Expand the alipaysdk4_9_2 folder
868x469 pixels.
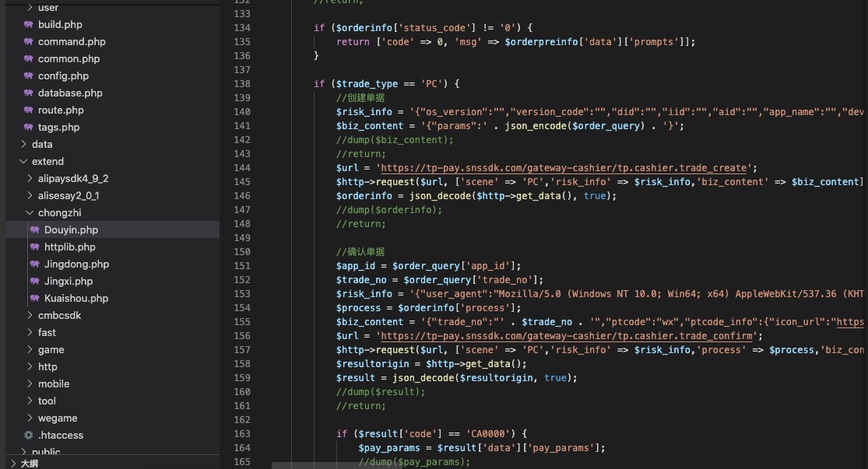(30, 179)
